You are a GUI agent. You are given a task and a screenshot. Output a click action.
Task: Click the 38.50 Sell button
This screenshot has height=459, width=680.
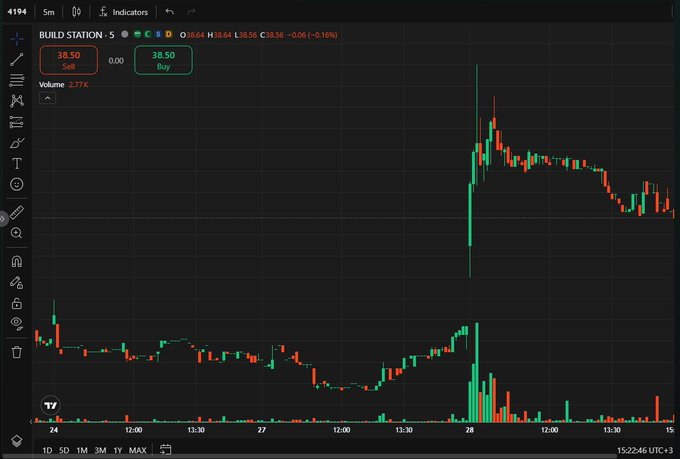point(69,60)
